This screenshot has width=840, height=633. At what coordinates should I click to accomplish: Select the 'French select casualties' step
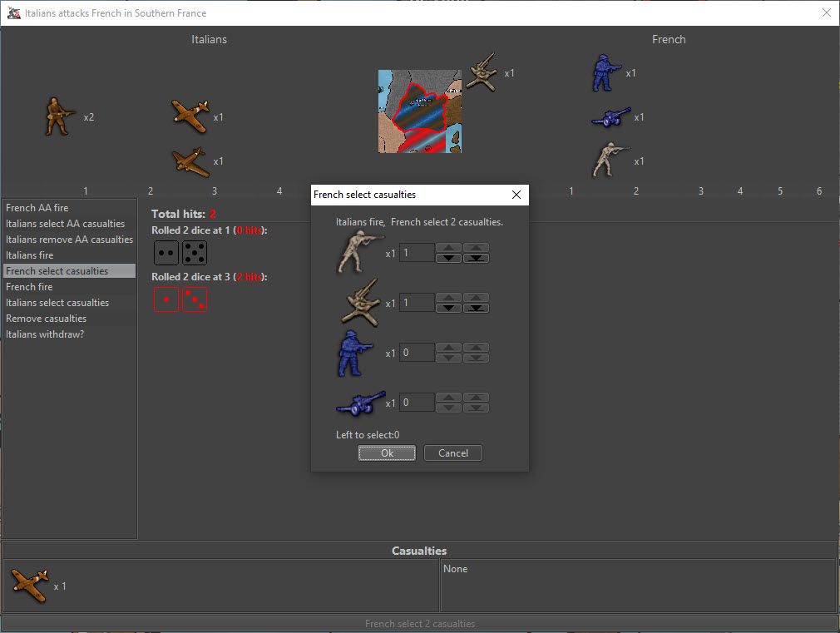57,271
